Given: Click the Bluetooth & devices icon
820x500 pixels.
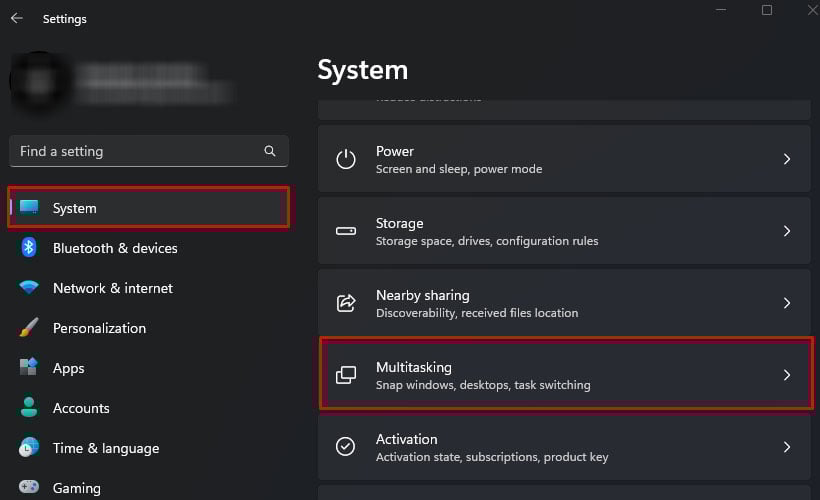Looking at the screenshot, I should [x=29, y=248].
